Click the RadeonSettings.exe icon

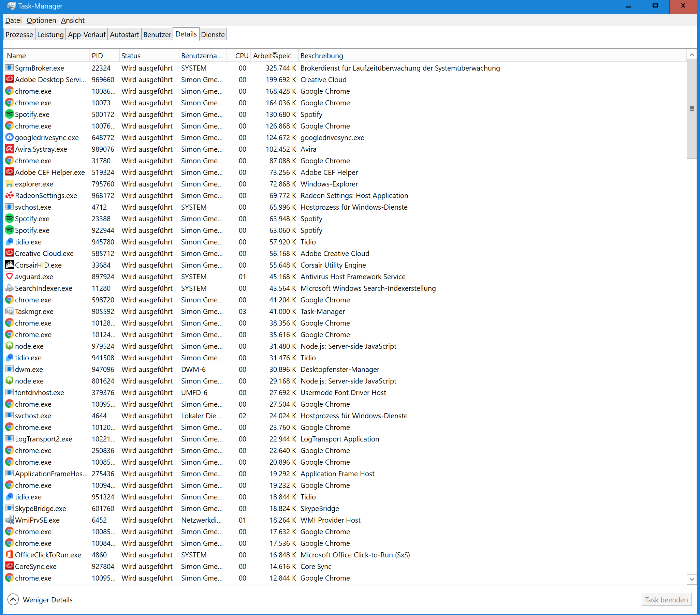click(x=9, y=195)
